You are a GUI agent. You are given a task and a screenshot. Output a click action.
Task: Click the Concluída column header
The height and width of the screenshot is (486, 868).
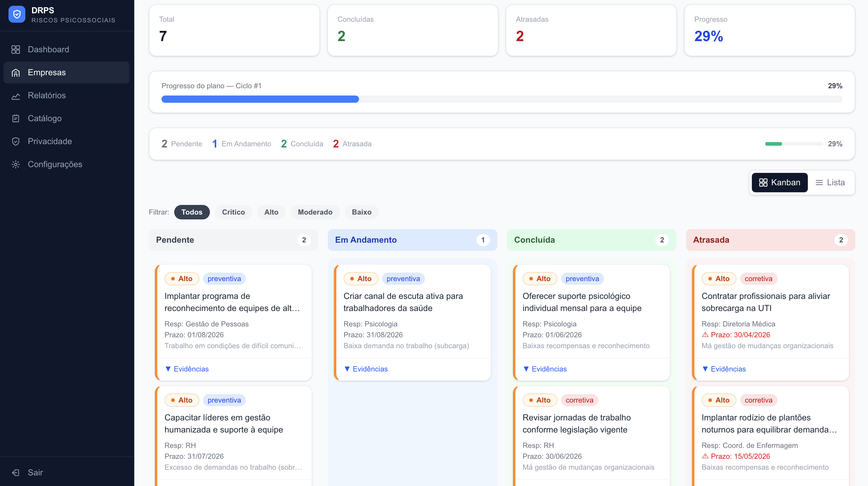tap(591, 240)
